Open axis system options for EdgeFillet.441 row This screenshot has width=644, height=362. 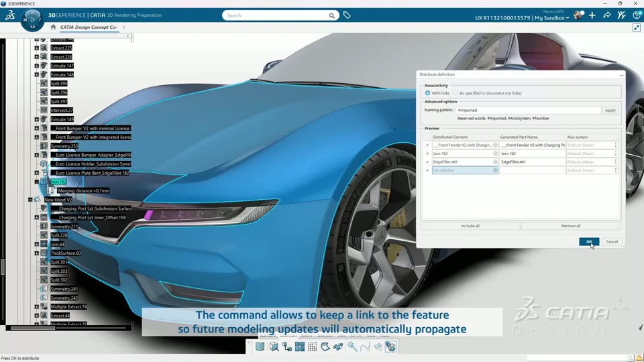[x=615, y=162]
